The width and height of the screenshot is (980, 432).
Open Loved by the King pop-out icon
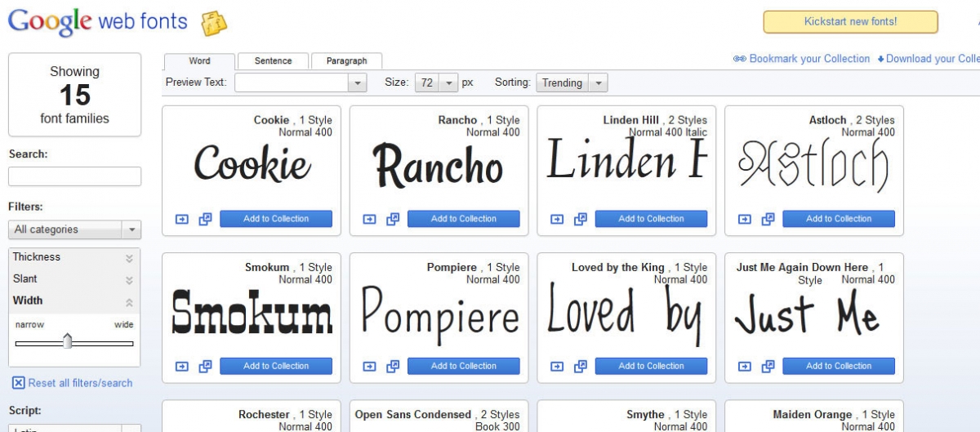pyautogui.click(x=581, y=366)
